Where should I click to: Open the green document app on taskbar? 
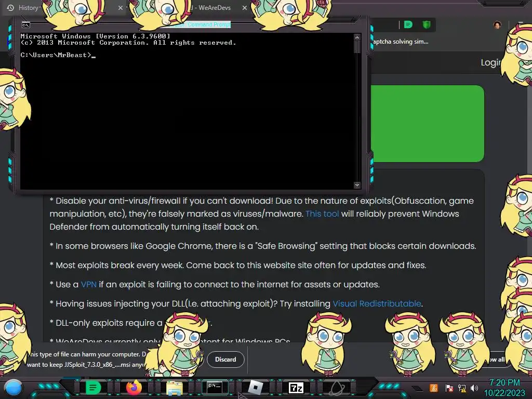93,388
